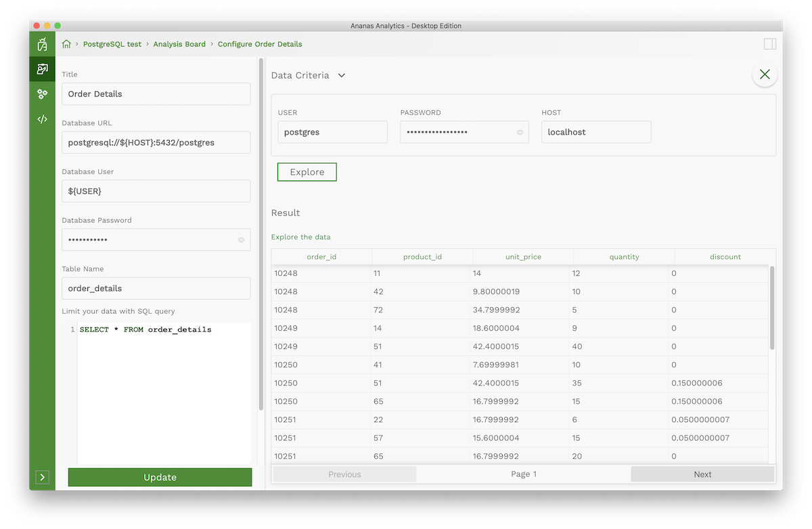The height and width of the screenshot is (529, 812).
Task: Click the unit_price column header
Action: tap(523, 257)
